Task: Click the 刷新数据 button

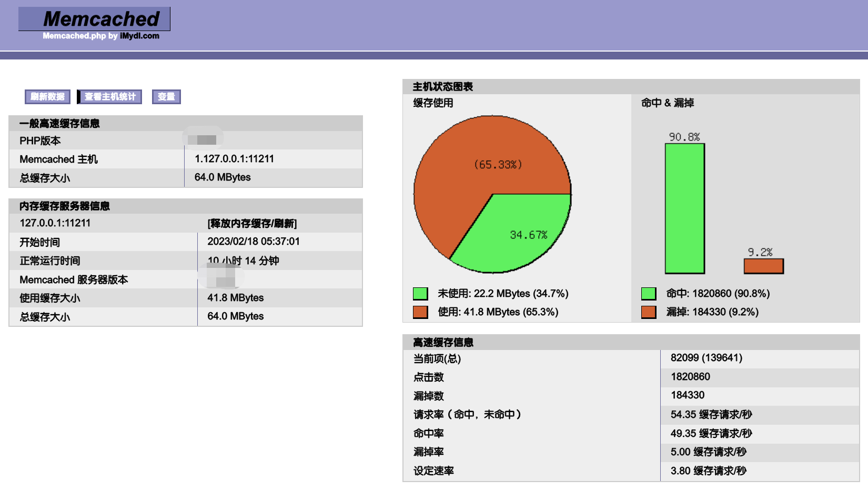Action: click(47, 97)
